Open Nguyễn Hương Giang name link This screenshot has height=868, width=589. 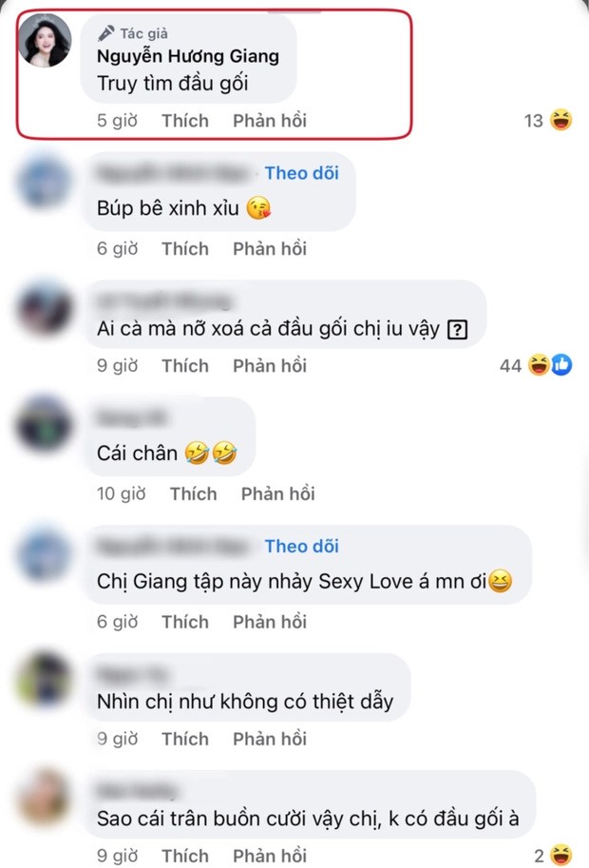188,56
